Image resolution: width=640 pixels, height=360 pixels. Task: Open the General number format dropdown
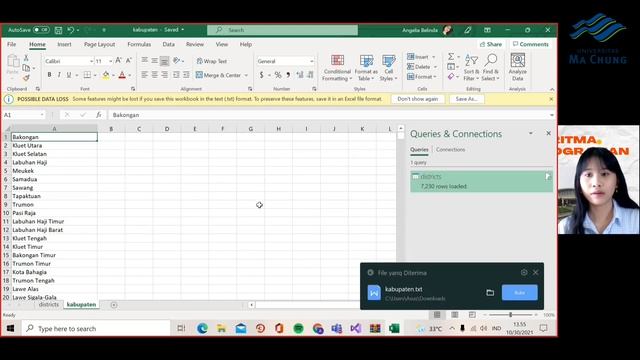click(312, 61)
